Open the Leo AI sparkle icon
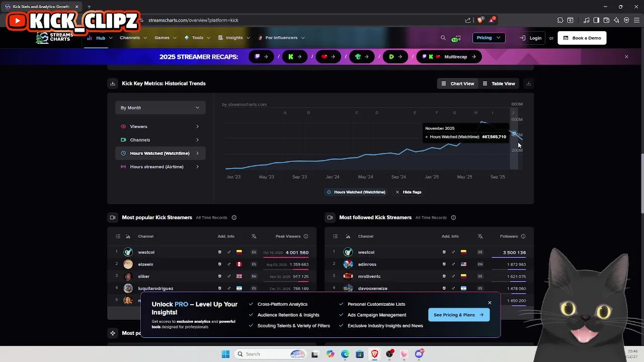 click(616, 20)
